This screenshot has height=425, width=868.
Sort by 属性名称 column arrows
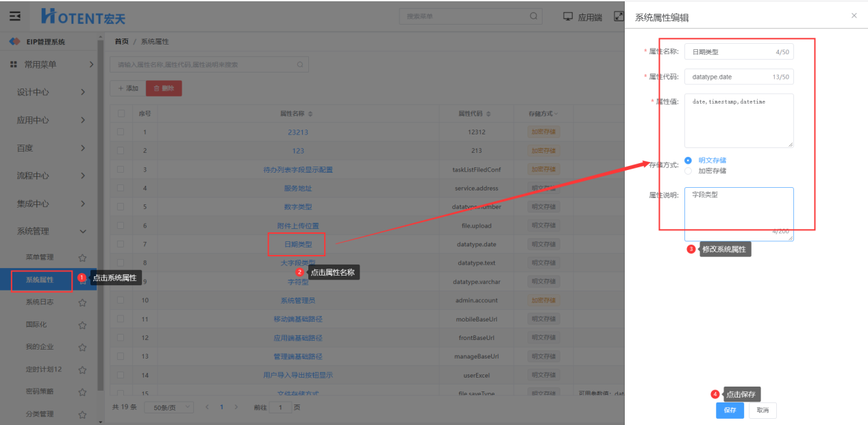coord(310,114)
